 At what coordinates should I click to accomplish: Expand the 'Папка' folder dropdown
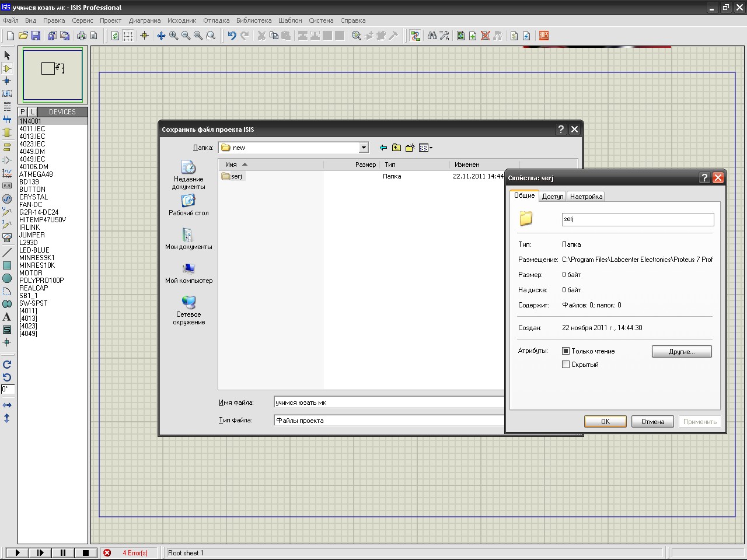point(364,148)
